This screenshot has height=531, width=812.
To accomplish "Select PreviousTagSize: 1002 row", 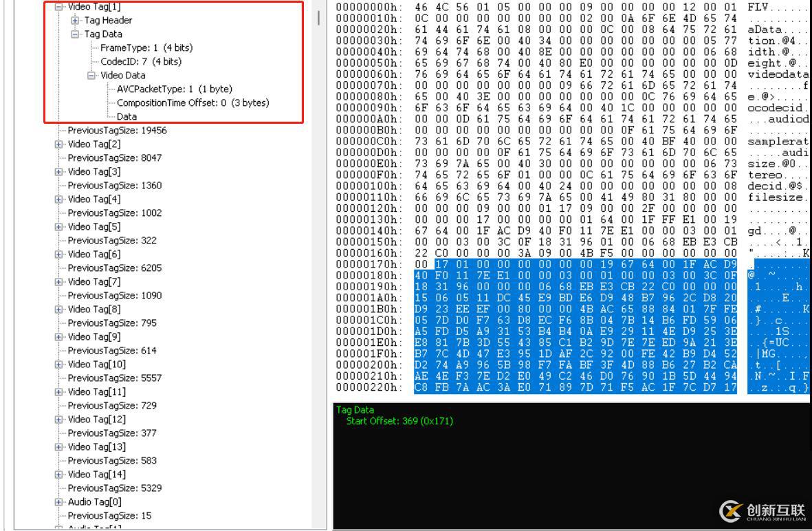I will click(115, 213).
